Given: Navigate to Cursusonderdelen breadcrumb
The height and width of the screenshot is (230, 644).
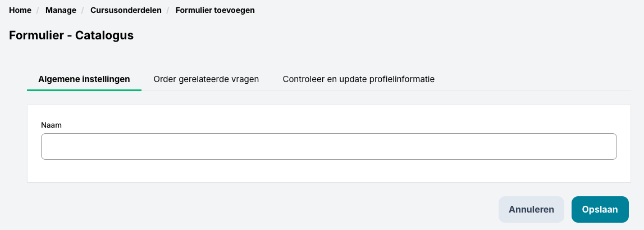Looking at the screenshot, I should [126, 10].
